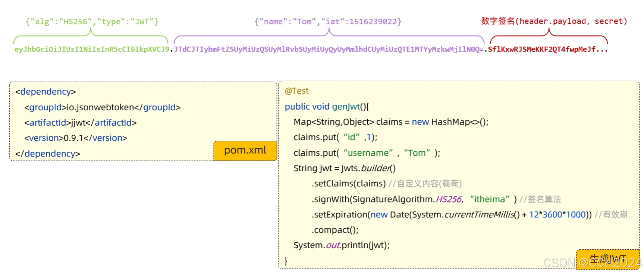Click the green JWT header JSON text

tap(92, 22)
